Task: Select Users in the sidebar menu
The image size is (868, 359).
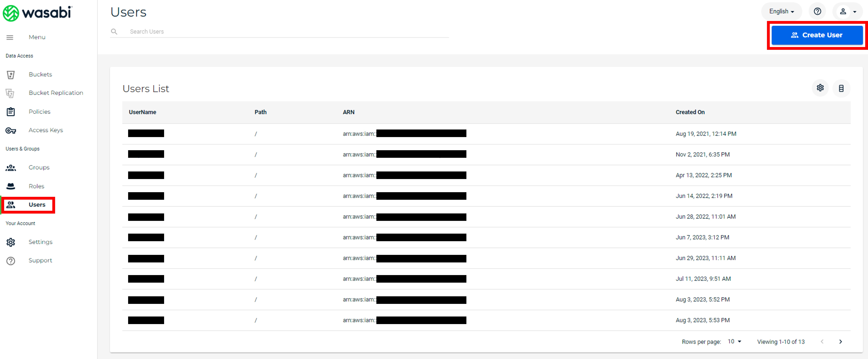Action: coord(37,205)
